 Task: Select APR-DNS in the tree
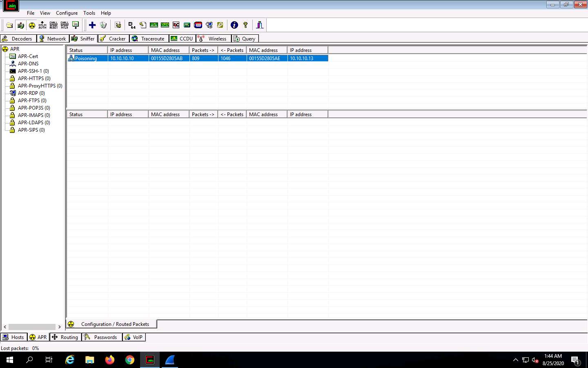point(28,64)
